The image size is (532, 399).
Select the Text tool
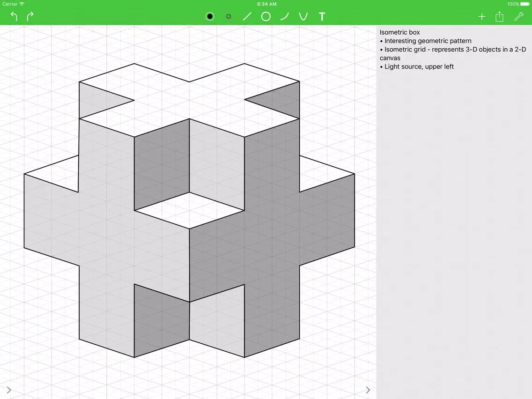coord(322,16)
